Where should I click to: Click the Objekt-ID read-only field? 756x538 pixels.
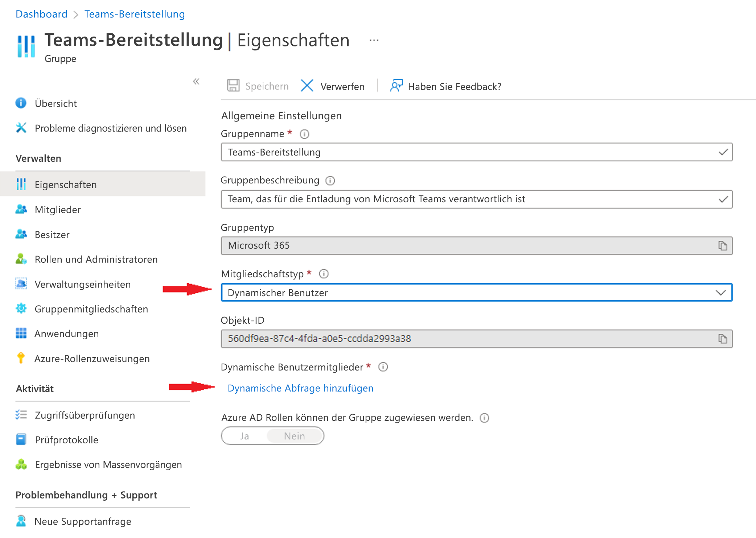pos(477,339)
